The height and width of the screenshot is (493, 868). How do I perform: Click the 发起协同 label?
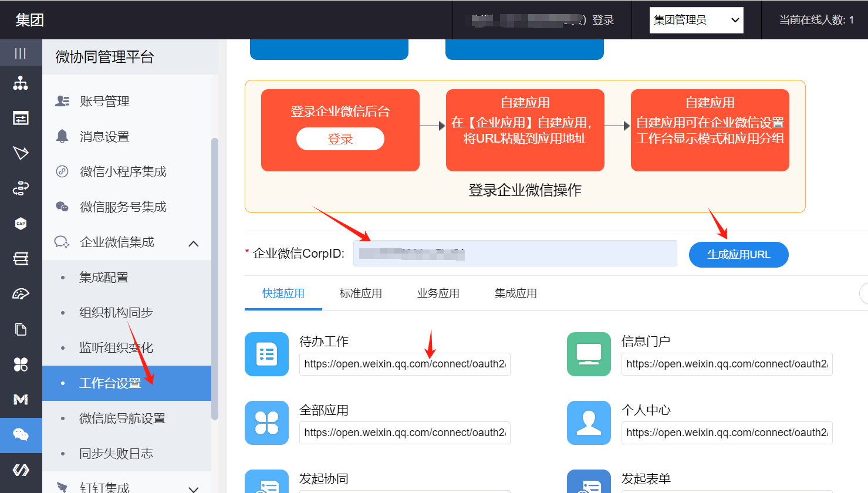coord(324,479)
